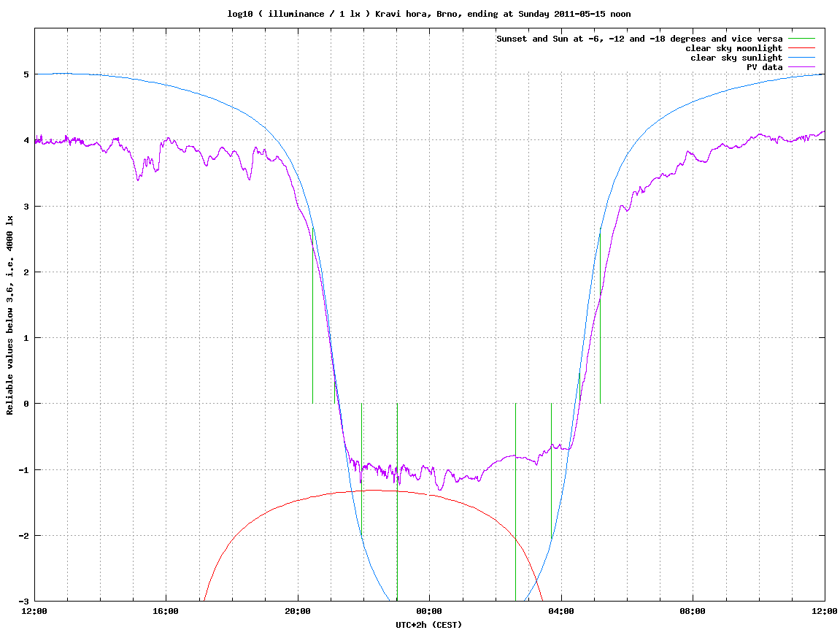This screenshot has height=630, width=840.
Task: Click x-axis tick label 00:00
Action: click(x=430, y=611)
